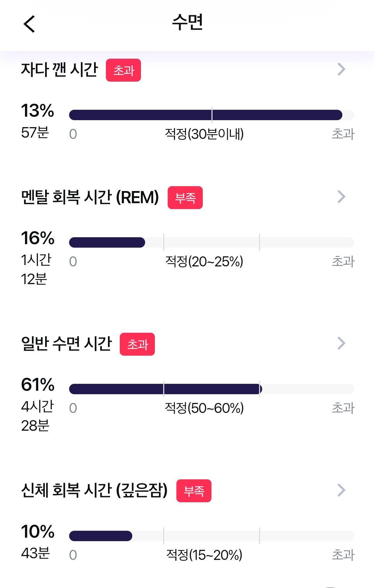Select the 자다 깬 시간 heading
375x588 pixels.
(59, 70)
